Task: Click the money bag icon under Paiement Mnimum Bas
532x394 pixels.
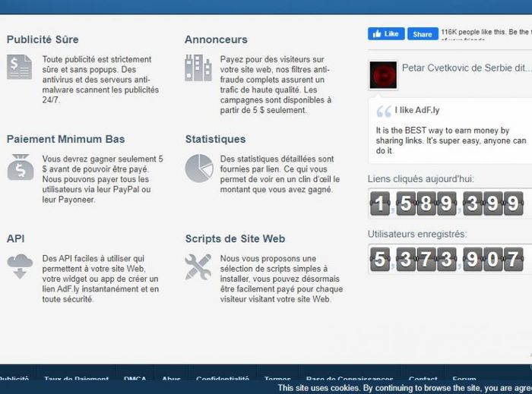Action: 21,167
